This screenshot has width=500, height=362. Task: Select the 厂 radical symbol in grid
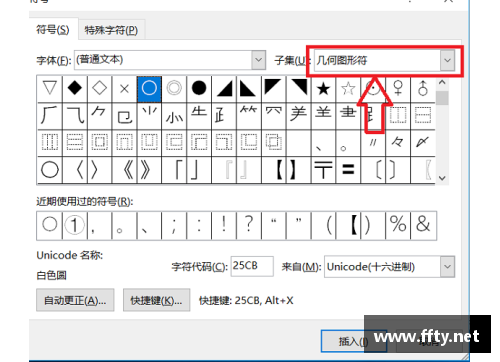coord(50,116)
